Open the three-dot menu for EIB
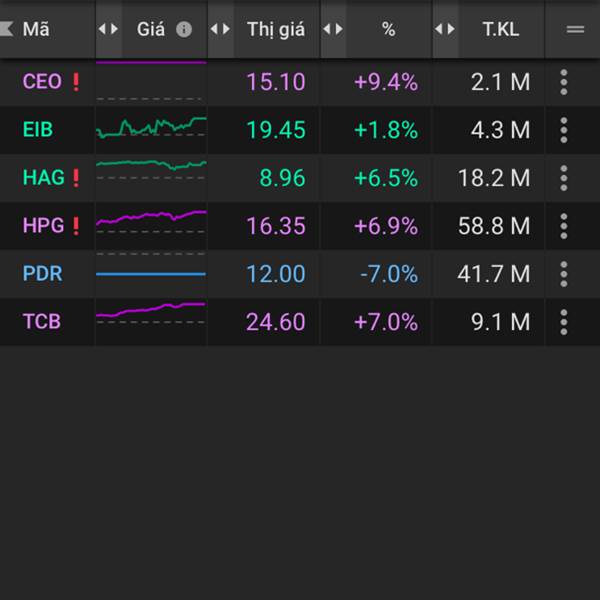This screenshot has height=600, width=600. (564, 130)
